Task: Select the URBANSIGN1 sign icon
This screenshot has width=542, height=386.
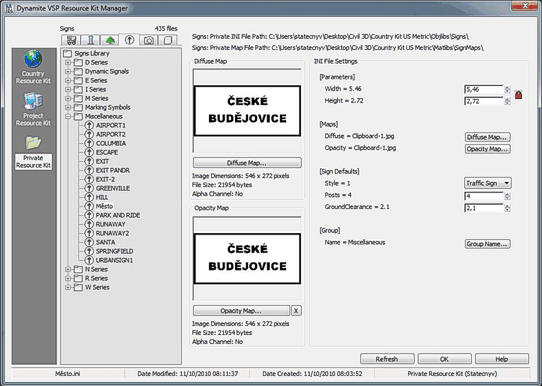Action: coord(89,260)
